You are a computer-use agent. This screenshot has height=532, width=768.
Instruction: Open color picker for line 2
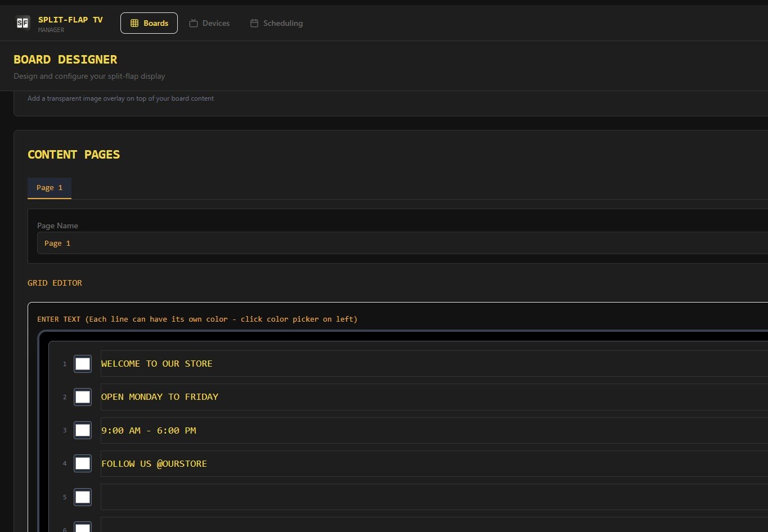pos(83,397)
